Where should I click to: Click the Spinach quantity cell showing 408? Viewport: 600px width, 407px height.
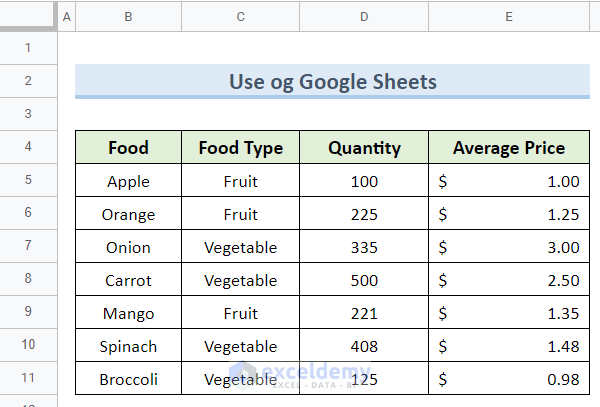tap(364, 346)
